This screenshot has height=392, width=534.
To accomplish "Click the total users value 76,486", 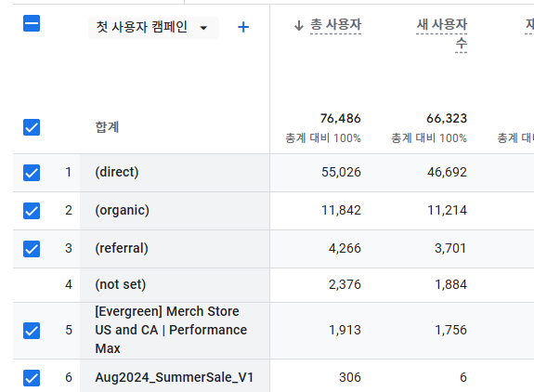I will 340,119.
